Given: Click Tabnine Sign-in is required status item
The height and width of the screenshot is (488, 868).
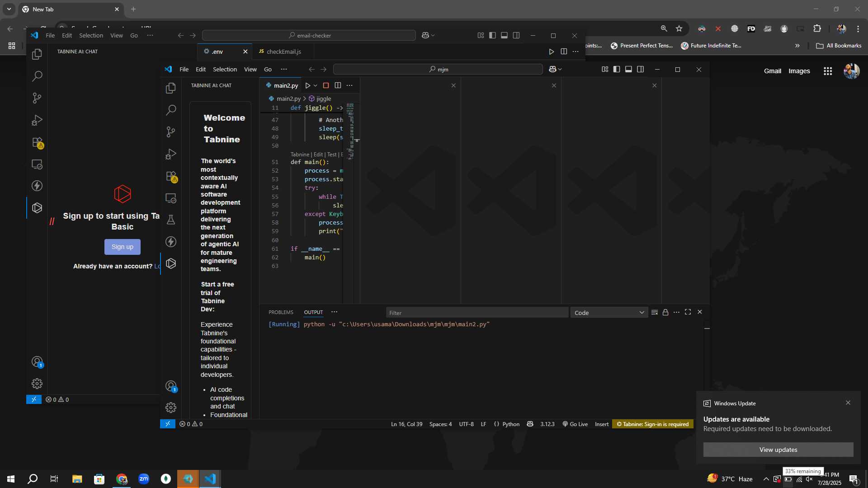Looking at the screenshot, I should (653, 424).
